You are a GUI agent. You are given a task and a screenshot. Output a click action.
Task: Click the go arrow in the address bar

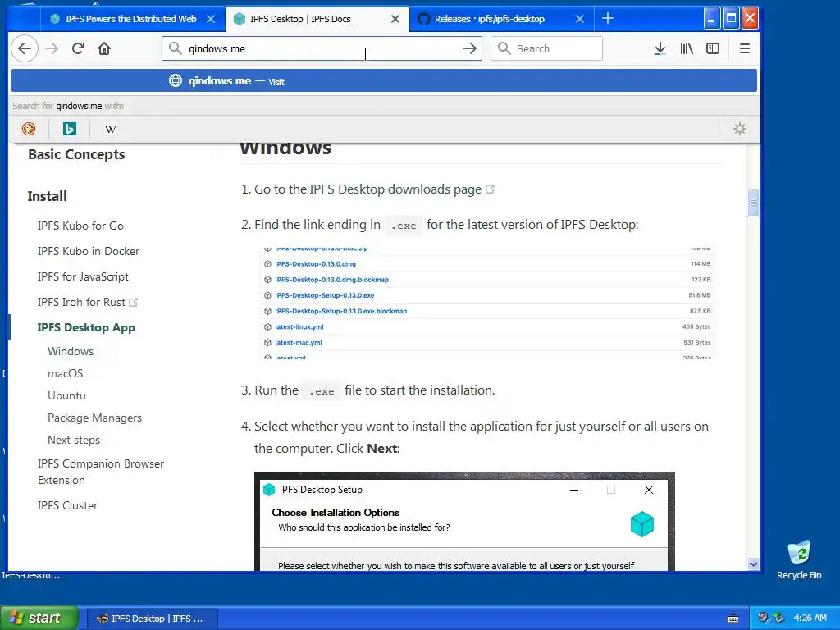click(469, 48)
